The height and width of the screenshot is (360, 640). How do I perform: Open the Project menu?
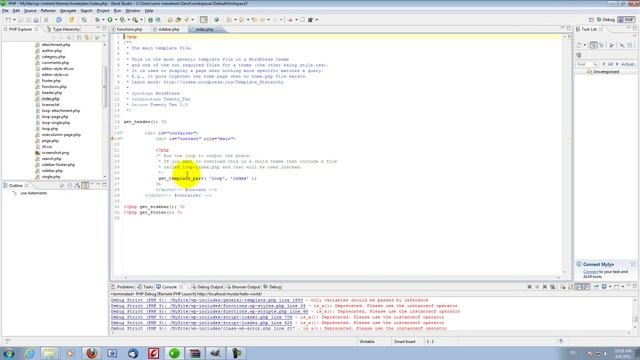103,11
